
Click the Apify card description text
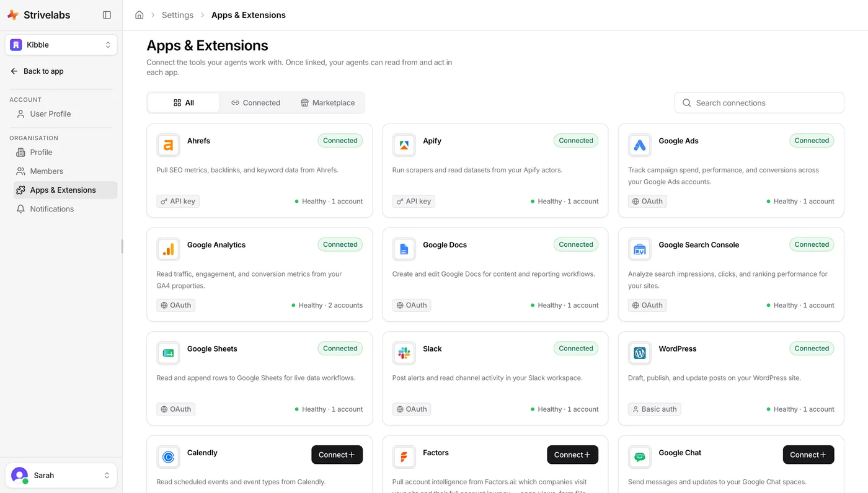click(477, 170)
